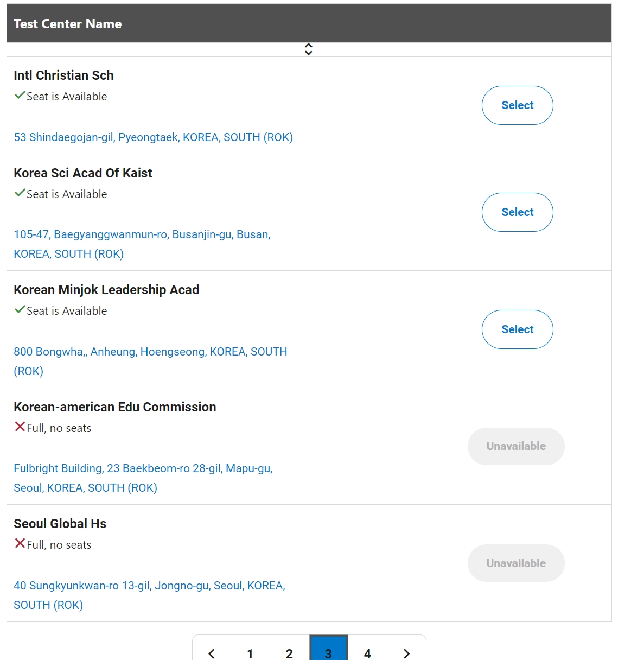The height and width of the screenshot is (660, 644).
Task: Click red X icon for Korean-american Edu Commission
Action: pyautogui.click(x=20, y=427)
